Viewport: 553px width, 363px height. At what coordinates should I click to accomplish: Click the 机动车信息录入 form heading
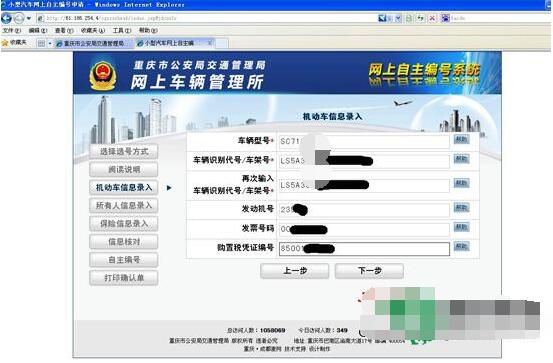332,116
